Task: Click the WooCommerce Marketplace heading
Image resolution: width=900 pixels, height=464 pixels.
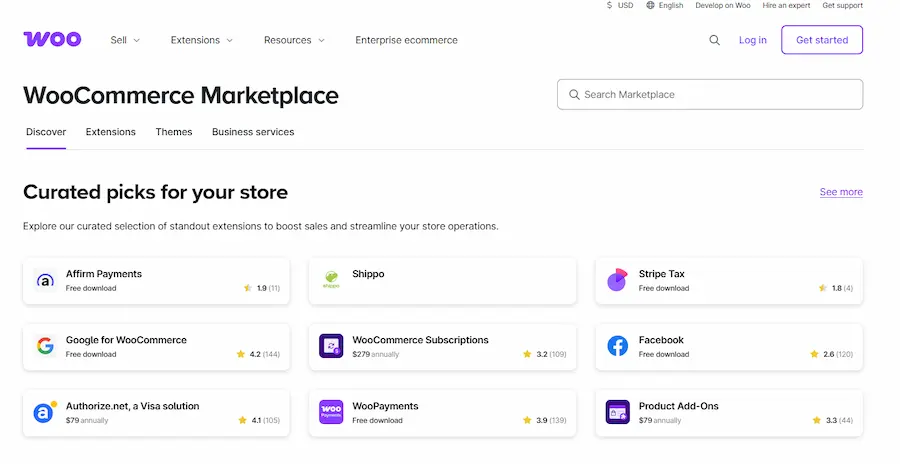Action: (x=181, y=95)
